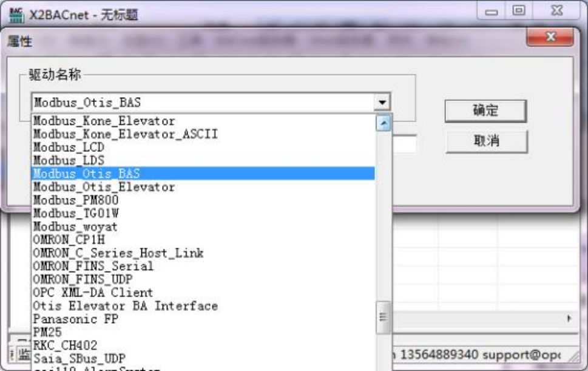Choose the RKC_CH402 driver

(203, 345)
